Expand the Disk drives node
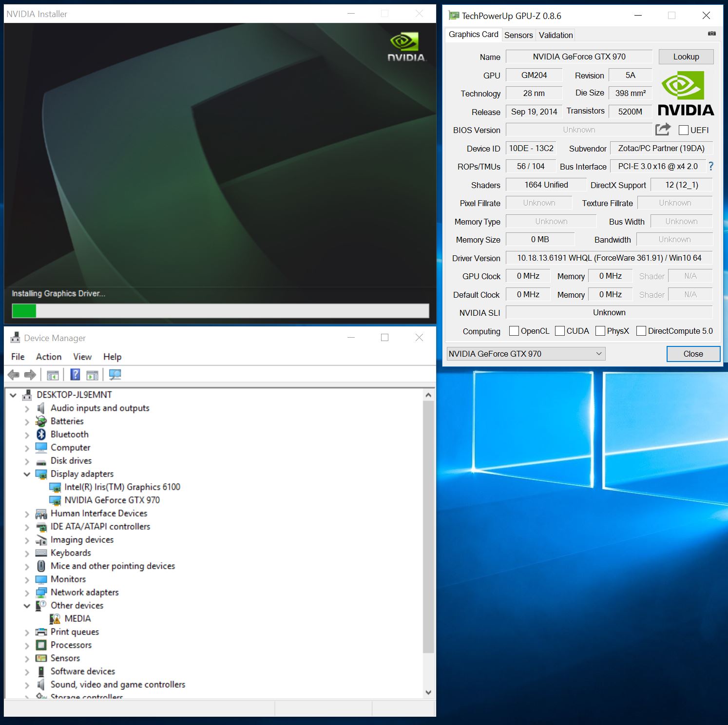The height and width of the screenshot is (725, 728). tap(27, 461)
